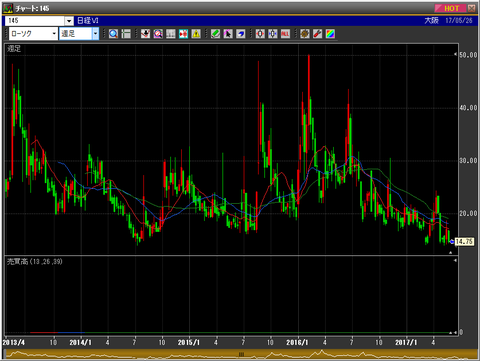Click the small triangle above volume panel
Screen dimensions: 480x361
click(x=450, y=253)
